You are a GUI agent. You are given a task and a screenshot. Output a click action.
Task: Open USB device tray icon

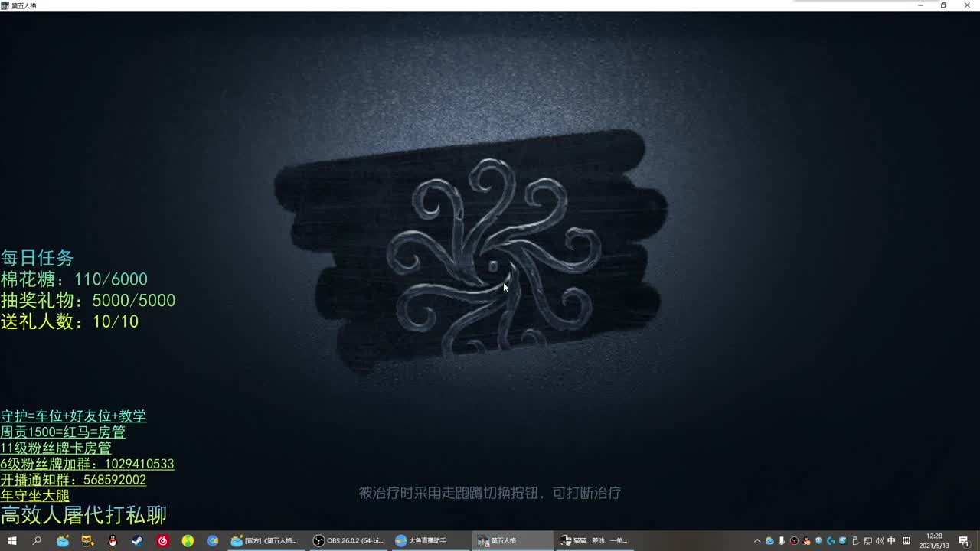pos(855,541)
